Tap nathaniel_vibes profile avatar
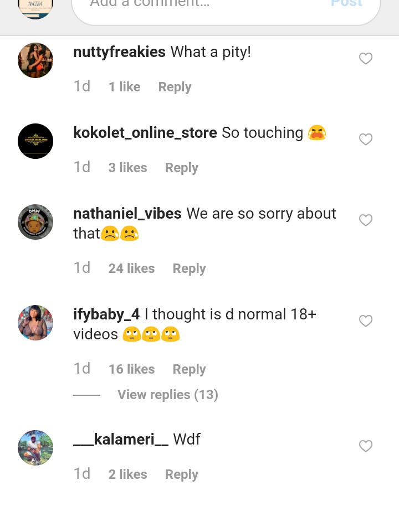 35,222
